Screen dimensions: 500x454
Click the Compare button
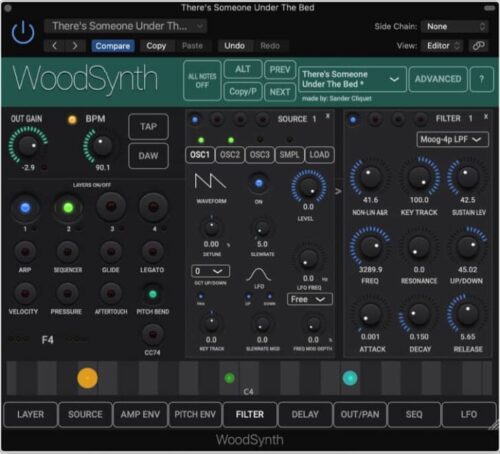point(113,46)
